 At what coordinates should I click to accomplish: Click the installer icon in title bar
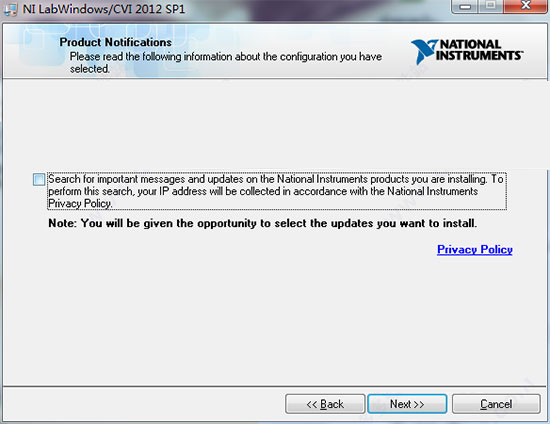tap(11, 9)
